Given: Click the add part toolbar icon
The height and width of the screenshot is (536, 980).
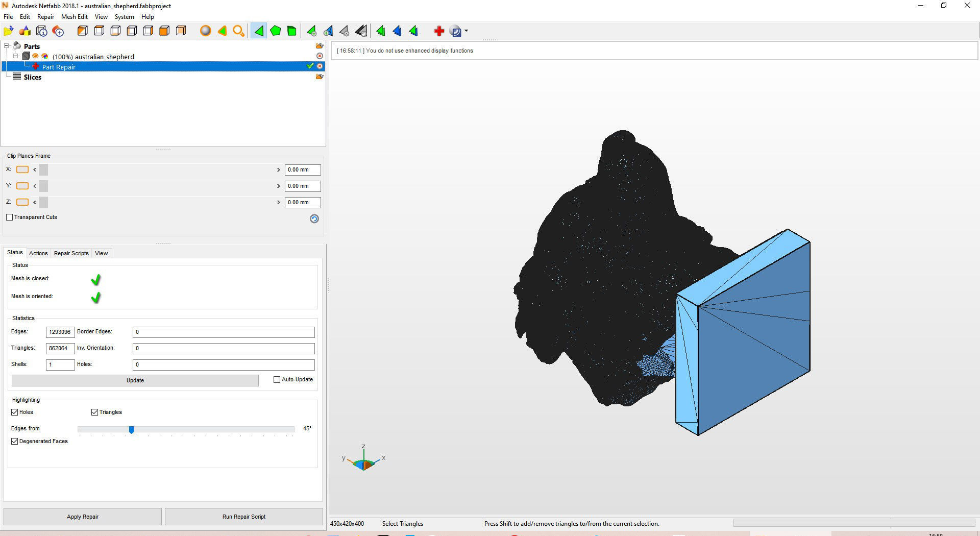Looking at the screenshot, I should [58, 31].
